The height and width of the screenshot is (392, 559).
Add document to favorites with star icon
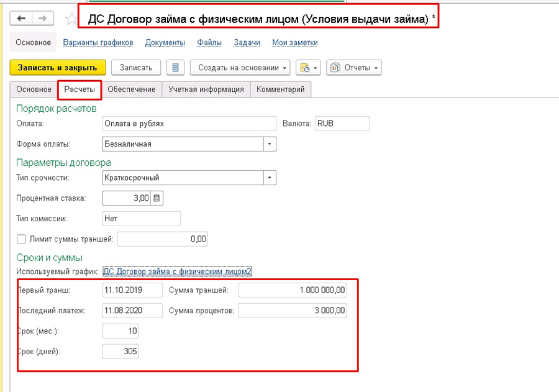[70, 19]
